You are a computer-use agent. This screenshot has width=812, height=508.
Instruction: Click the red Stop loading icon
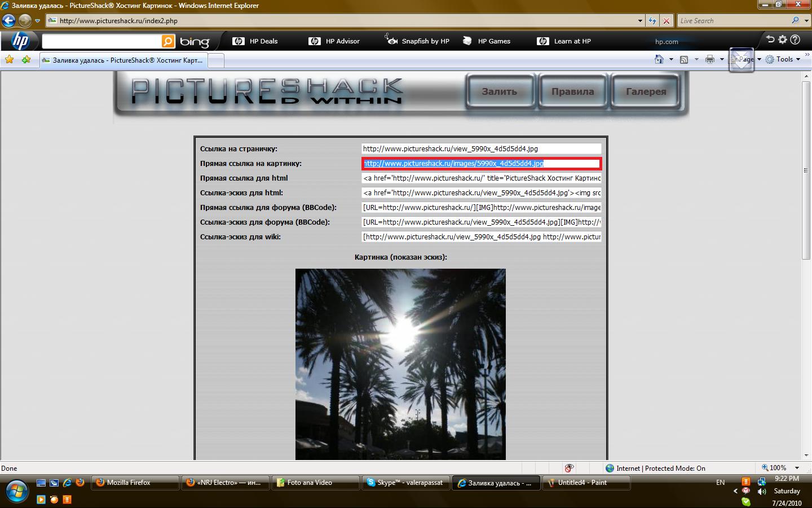coord(667,21)
